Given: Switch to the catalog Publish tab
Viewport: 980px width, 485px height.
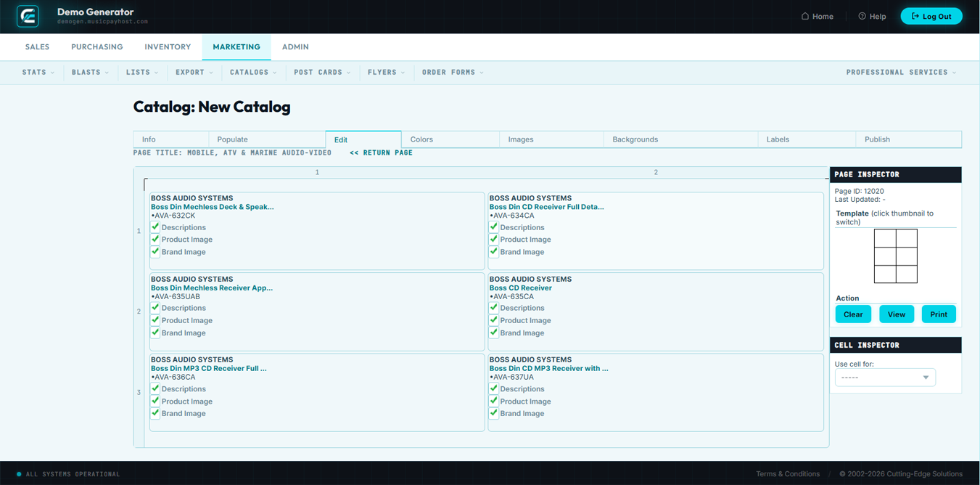Looking at the screenshot, I should 908,139.
